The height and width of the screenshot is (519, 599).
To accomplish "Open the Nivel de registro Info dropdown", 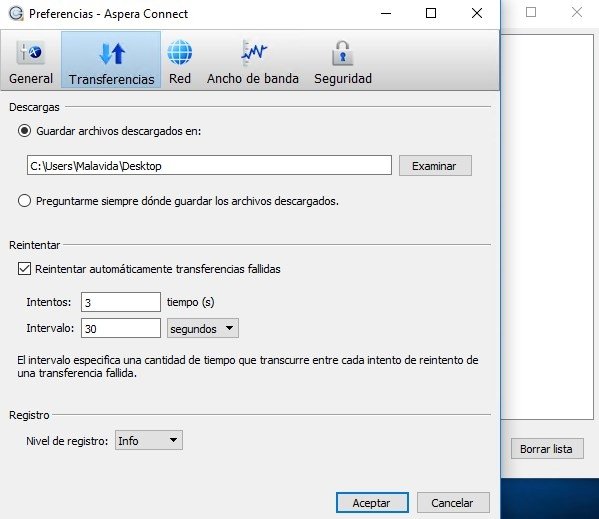I will [x=149, y=440].
